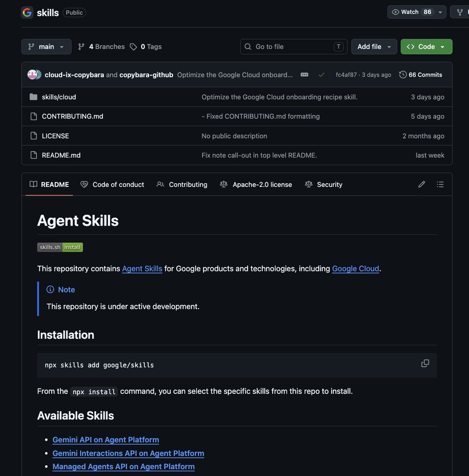Image resolution: width=469 pixels, height=476 pixels.
Task: Copy the npx skills add command
Action: pyautogui.click(x=425, y=363)
